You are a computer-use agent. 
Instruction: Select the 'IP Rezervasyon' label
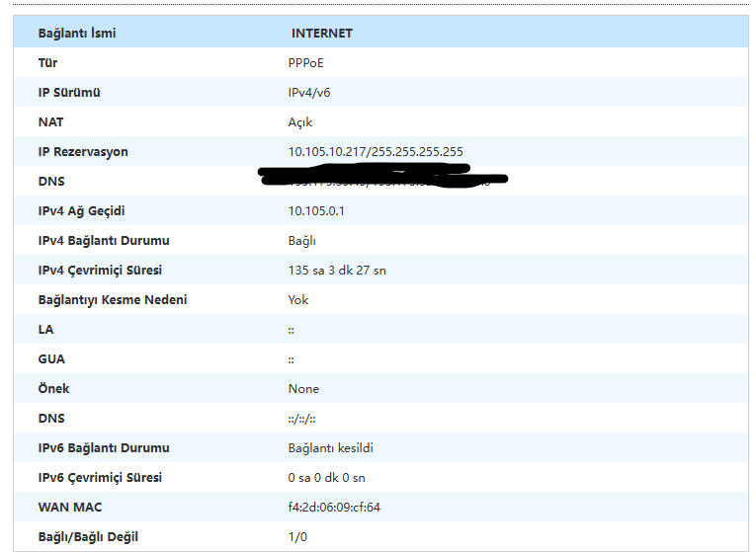click(83, 152)
